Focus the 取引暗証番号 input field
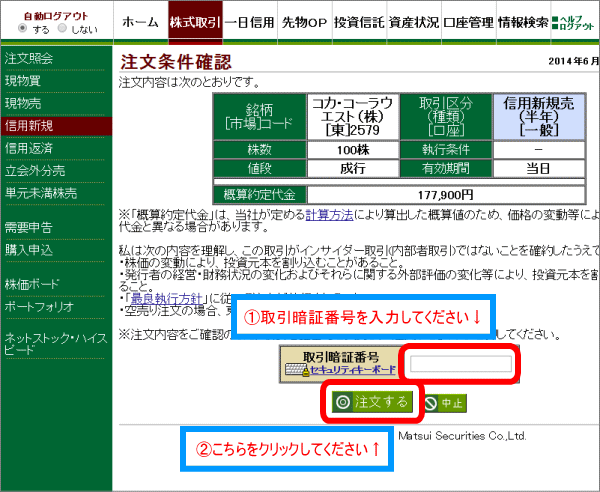The height and width of the screenshot is (492, 600). (461, 364)
